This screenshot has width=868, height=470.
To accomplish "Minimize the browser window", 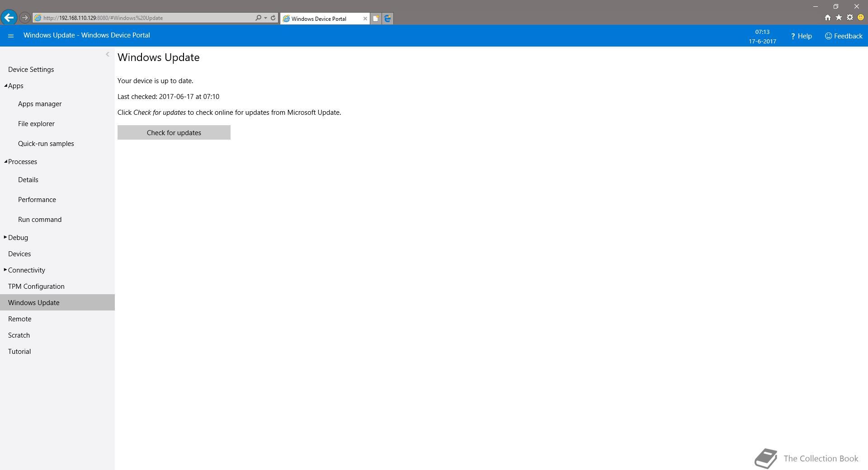I will click(x=816, y=6).
